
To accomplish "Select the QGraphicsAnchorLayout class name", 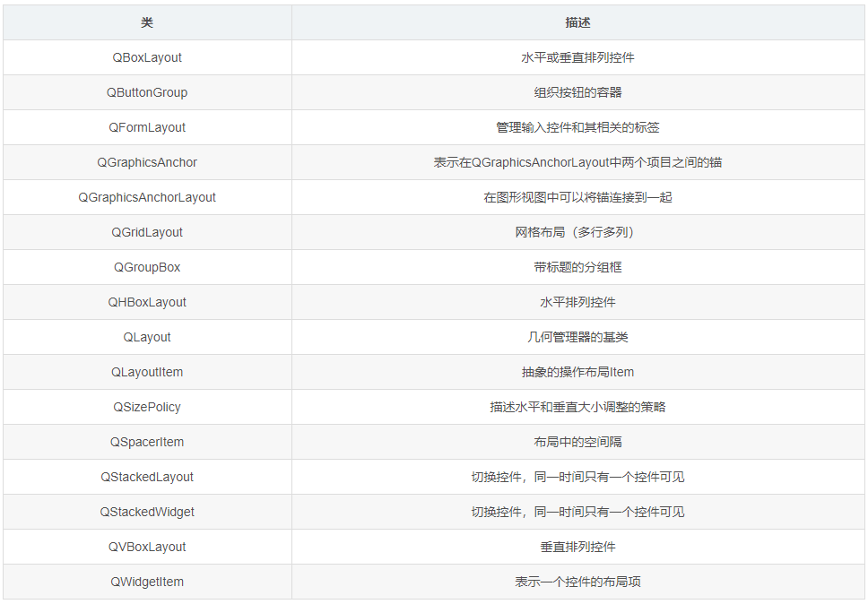I will [147, 197].
